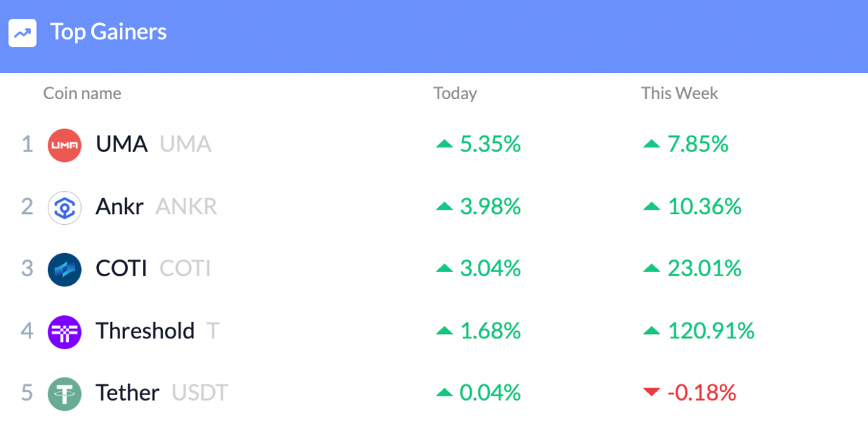Image resolution: width=868 pixels, height=444 pixels.
Task: Click Tether's red down arrow under This Week
Action: [651, 393]
